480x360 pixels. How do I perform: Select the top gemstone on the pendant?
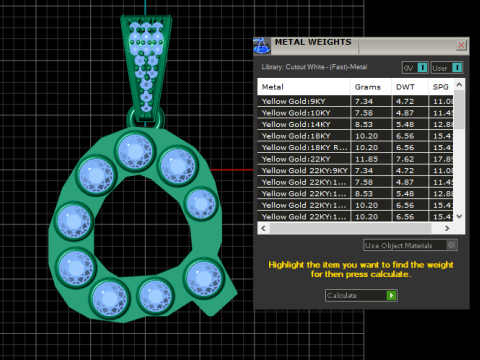[135, 151]
